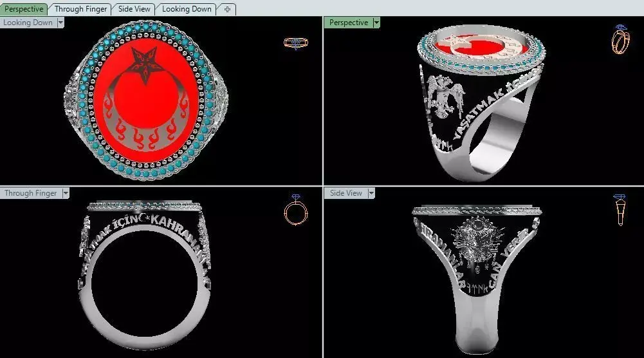The width and height of the screenshot is (644, 358).
Task: Click the side-view ring orientation icon
Action: click(620, 210)
